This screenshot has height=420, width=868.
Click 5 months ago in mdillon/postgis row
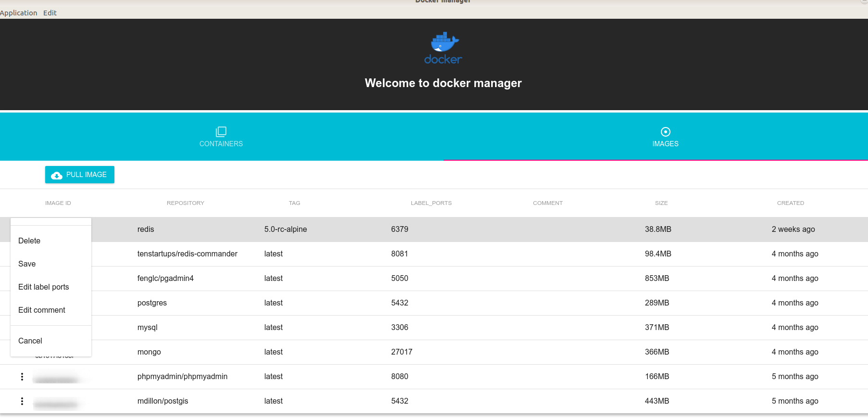(x=795, y=401)
